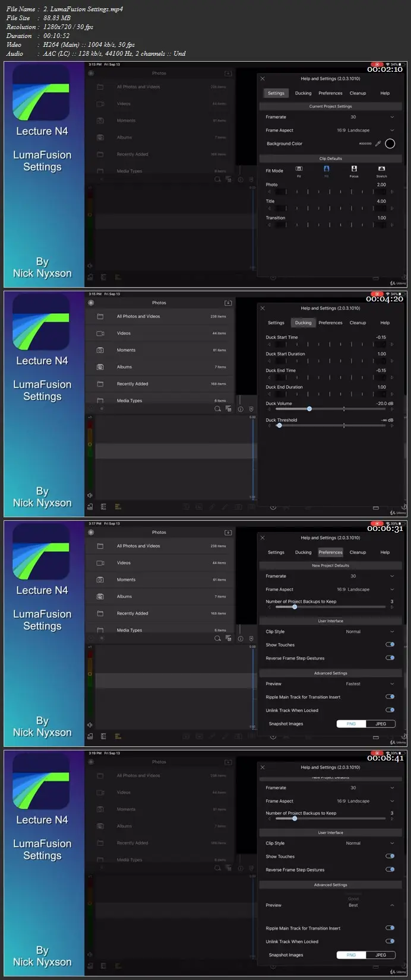
Task: Open Clip Style dropdown in 00:06:31 frame
Action: coord(392,632)
